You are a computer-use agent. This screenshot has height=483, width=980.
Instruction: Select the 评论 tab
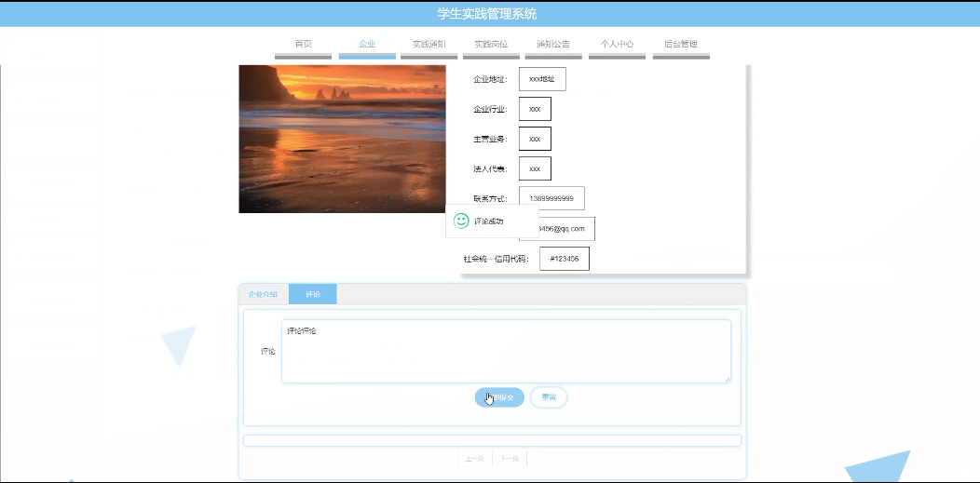(312, 294)
